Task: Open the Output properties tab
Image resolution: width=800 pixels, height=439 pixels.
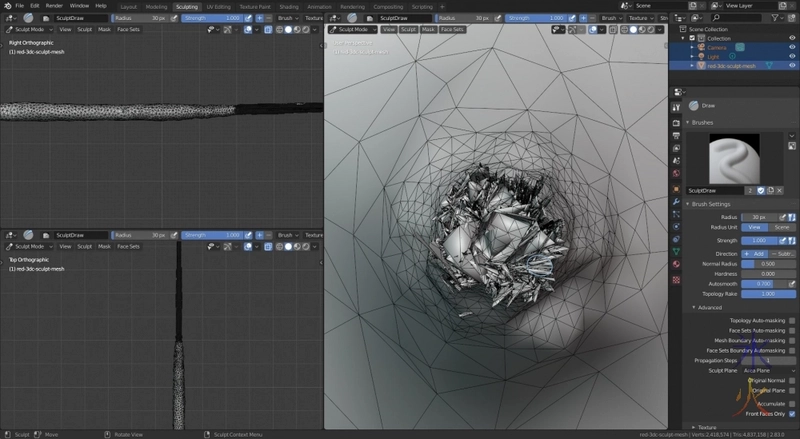Action: pyautogui.click(x=676, y=136)
